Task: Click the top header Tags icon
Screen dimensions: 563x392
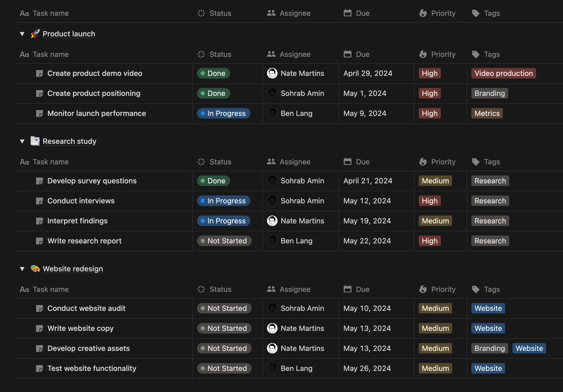Action: [476, 13]
